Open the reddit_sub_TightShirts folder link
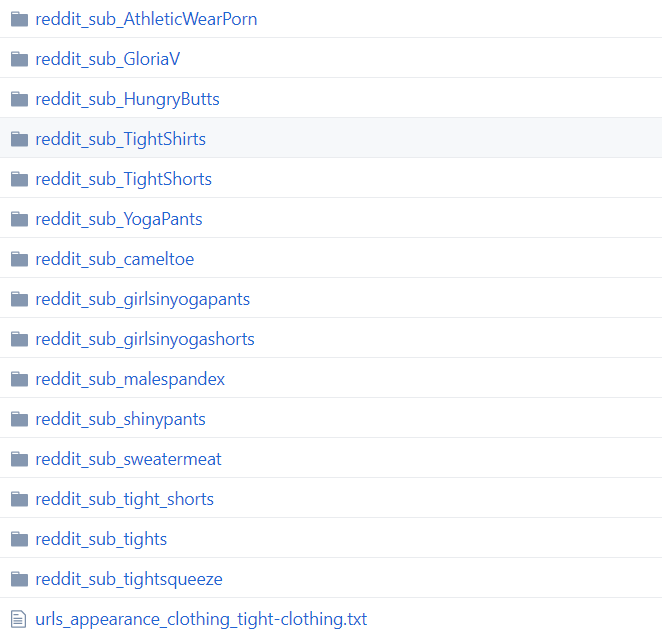Viewport: 662px width, 633px height. [x=120, y=139]
